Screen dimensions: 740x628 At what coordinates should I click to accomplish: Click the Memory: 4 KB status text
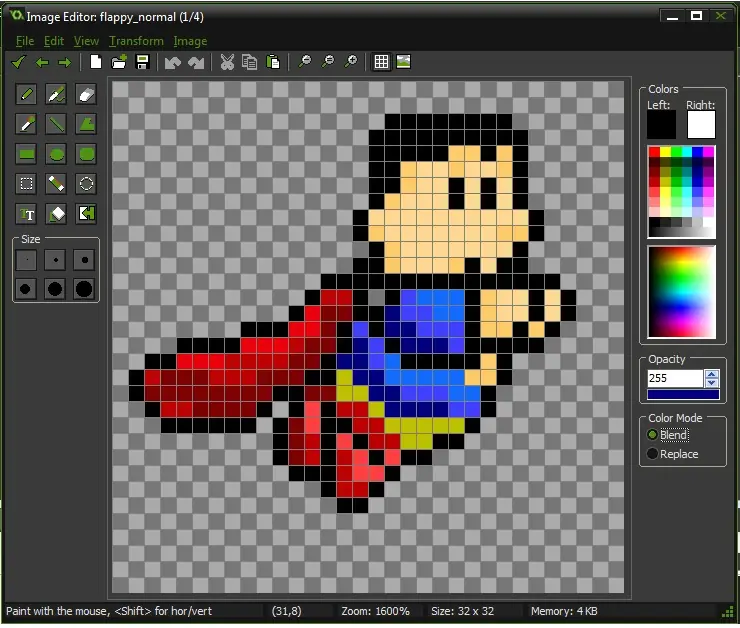point(564,612)
